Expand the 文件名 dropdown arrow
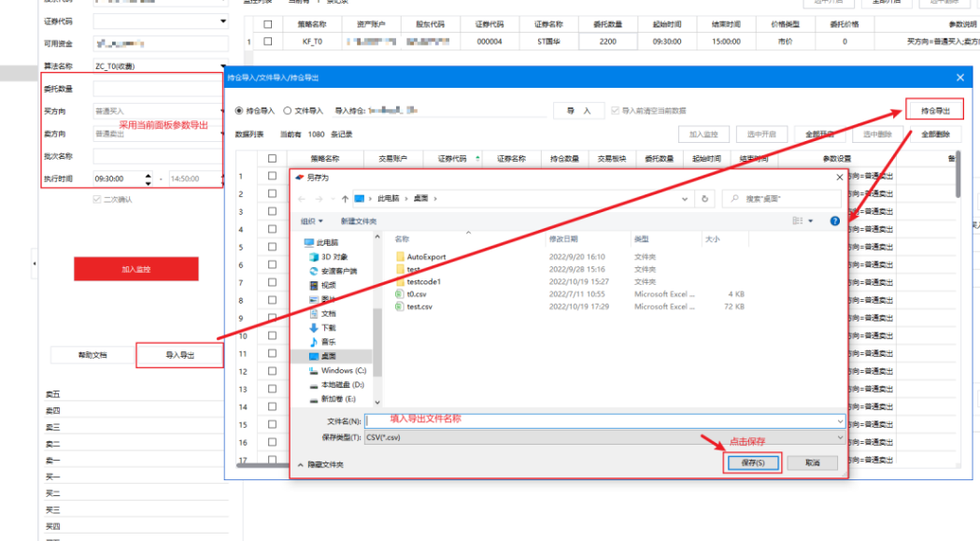This screenshot has height=541, width=980. [840, 421]
